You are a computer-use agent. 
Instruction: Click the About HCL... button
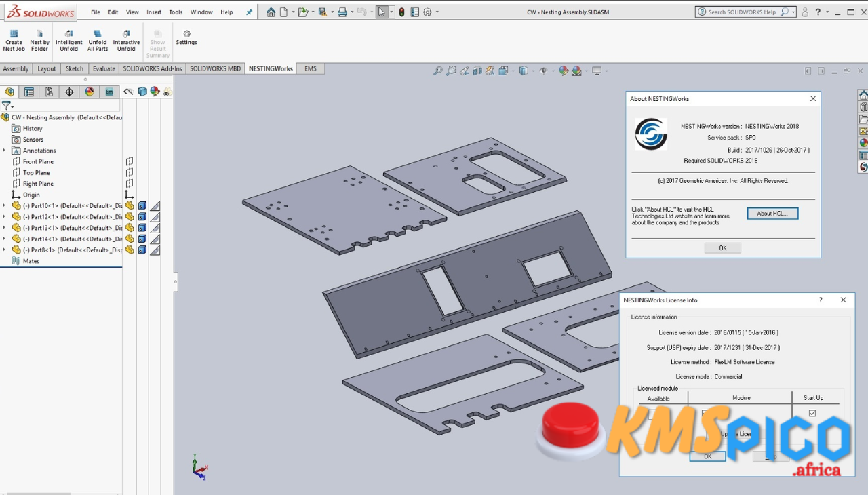click(772, 214)
